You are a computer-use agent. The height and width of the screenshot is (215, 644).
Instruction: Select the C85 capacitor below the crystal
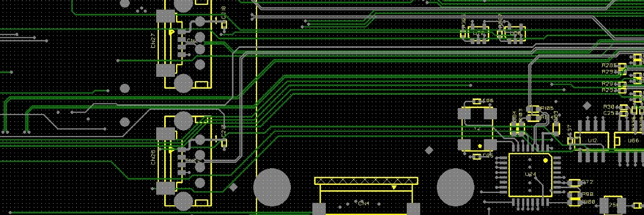pyautogui.click(x=477, y=156)
